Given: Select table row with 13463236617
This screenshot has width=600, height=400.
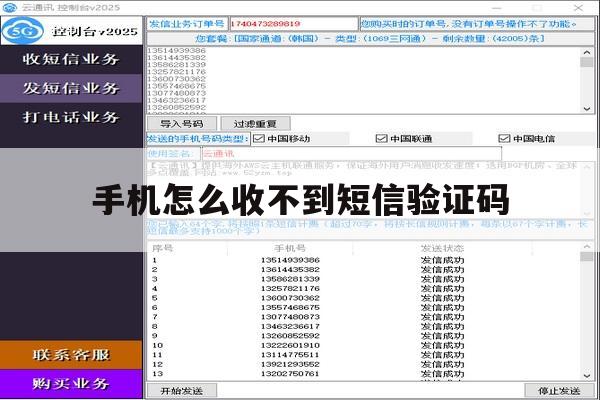Looking at the screenshot, I should click(364, 327).
